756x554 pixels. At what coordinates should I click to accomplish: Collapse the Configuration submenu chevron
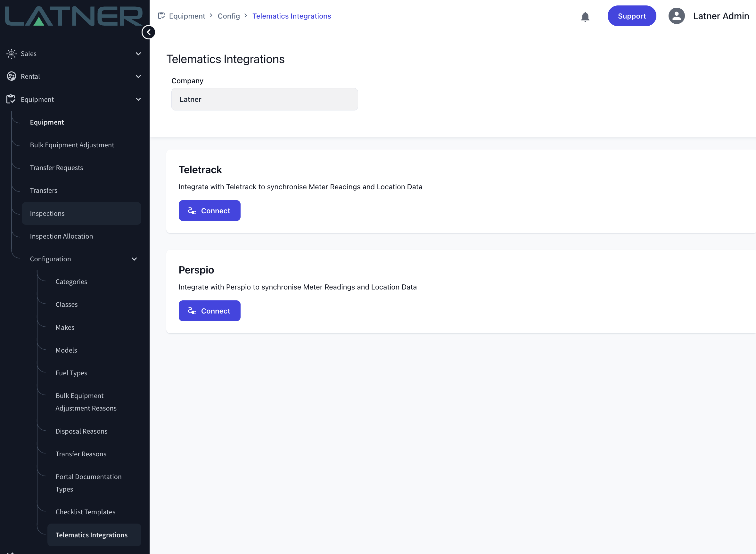point(134,259)
